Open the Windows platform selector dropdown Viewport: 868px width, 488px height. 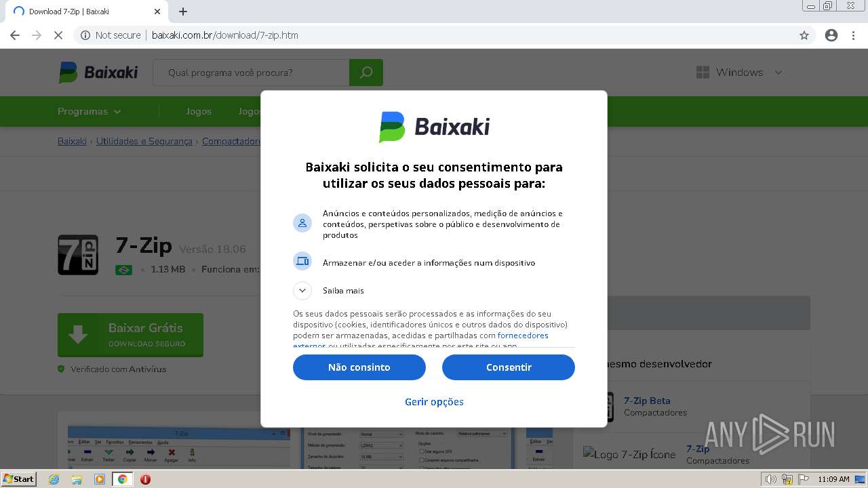[x=739, y=73]
